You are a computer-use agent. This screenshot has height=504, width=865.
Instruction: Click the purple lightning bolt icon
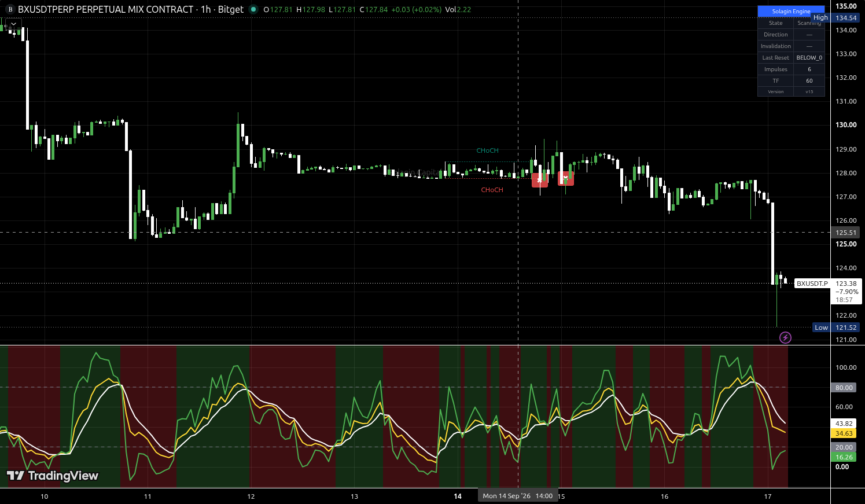click(785, 337)
